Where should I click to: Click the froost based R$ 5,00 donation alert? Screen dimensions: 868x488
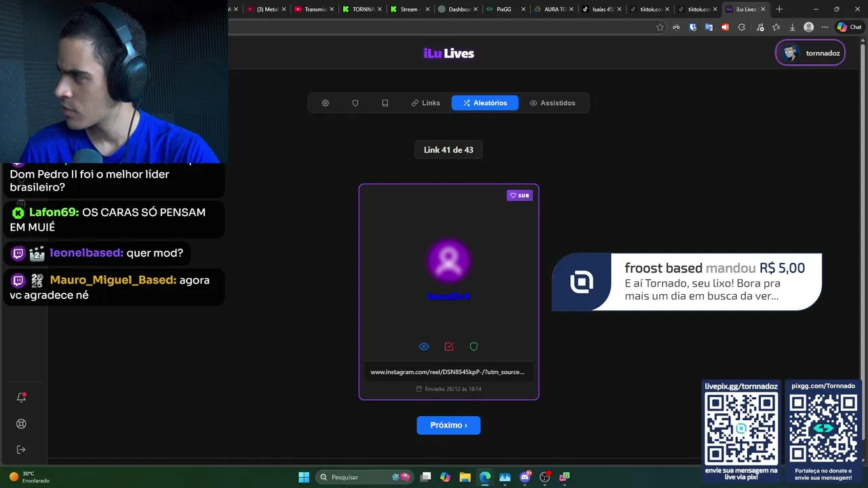point(686,282)
